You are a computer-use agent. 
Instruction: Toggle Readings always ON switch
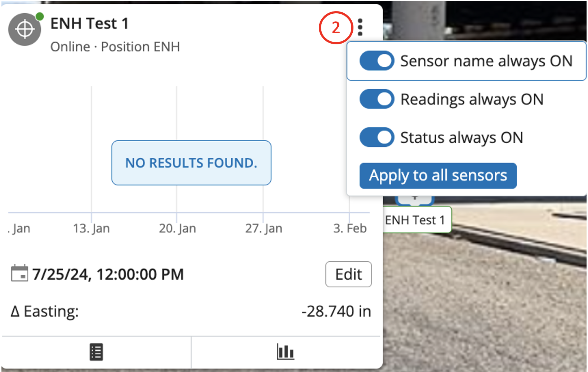pyautogui.click(x=377, y=99)
